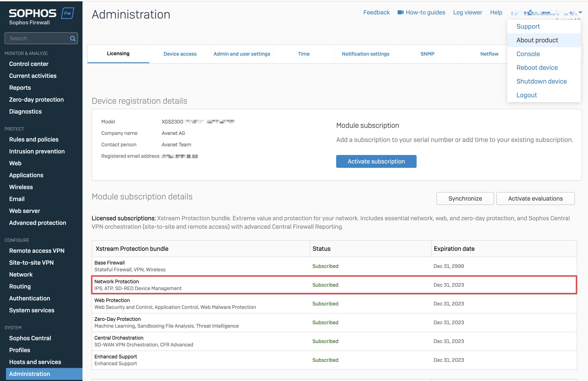Image resolution: width=588 pixels, height=381 pixels.
Task: Click the search magnifier icon
Action: pyautogui.click(x=72, y=38)
